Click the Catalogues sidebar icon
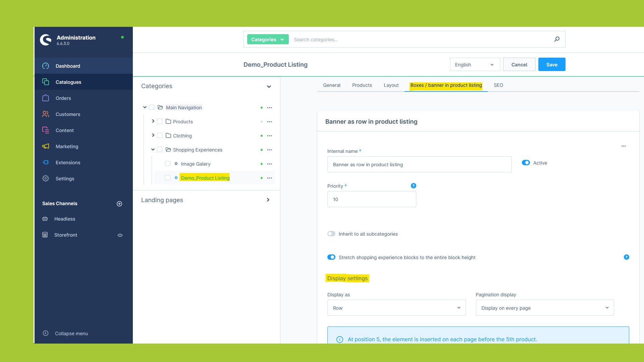The width and height of the screenshot is (644, 362). [x=45, y=82]
